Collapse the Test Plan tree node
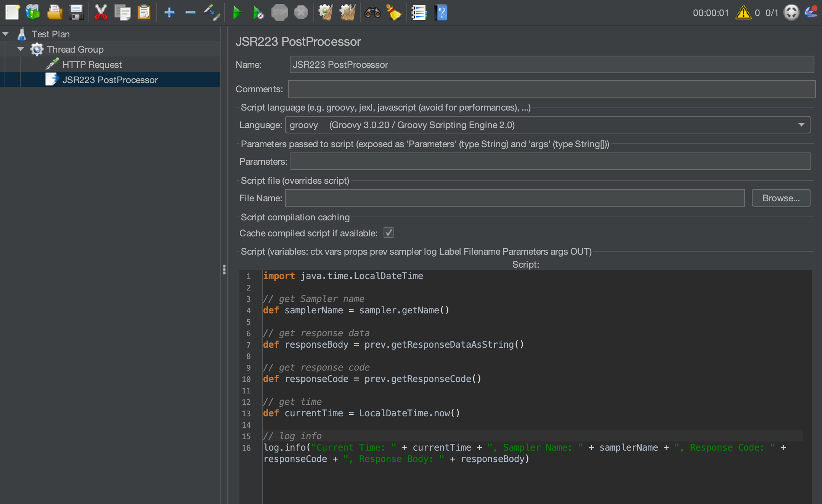 point(6,34)
